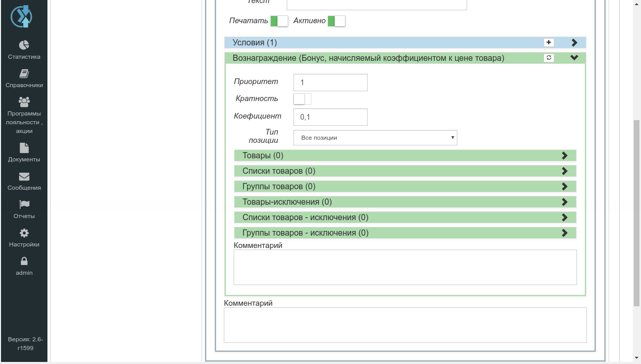The image size is (641, 364).
Task: Open Документы file icon
Action: [24, 148]
